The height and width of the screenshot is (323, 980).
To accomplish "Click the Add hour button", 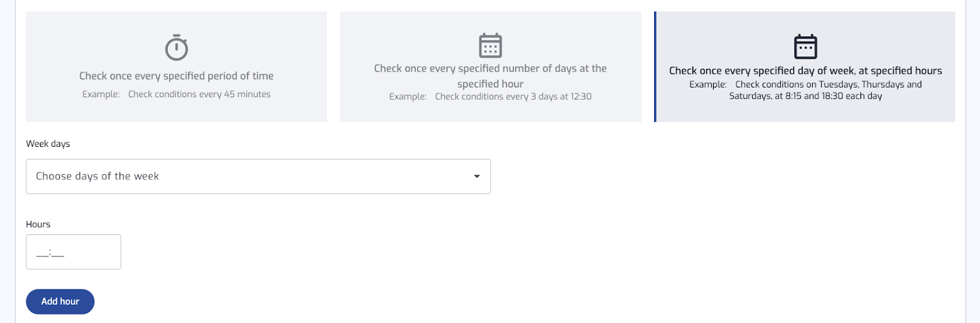I will pos(60,302).
